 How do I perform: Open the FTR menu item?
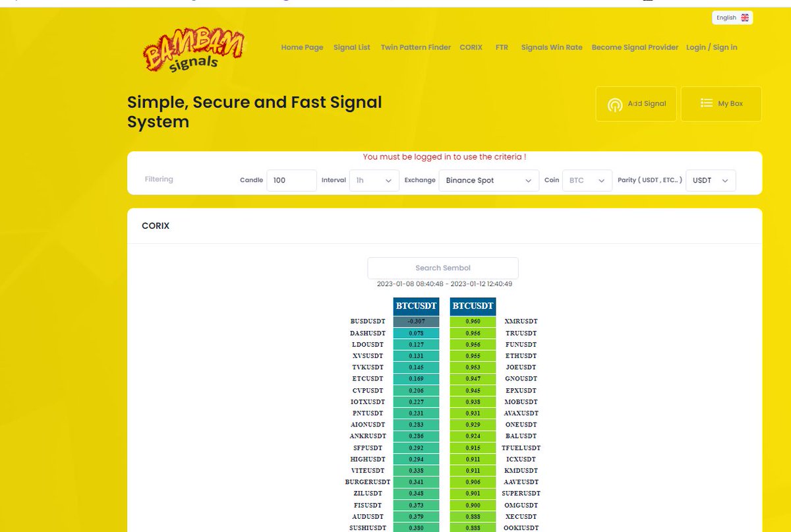coord(502,47)
